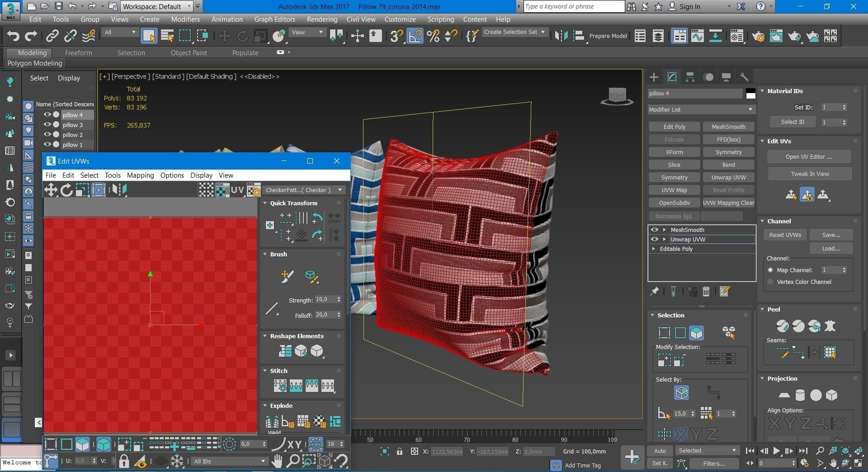Open the All IDs dropdown
Viewport: 868px width, 472px height.
tap(230, 461)
